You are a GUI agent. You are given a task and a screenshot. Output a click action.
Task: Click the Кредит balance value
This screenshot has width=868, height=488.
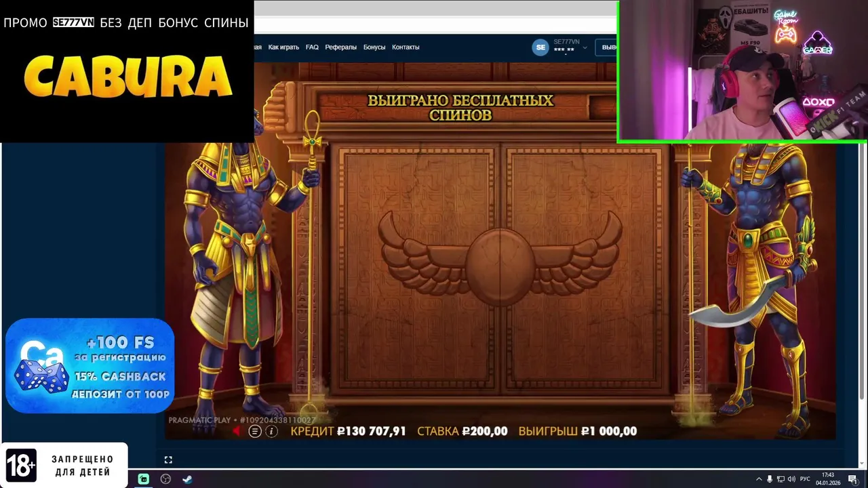pos(372,431)
